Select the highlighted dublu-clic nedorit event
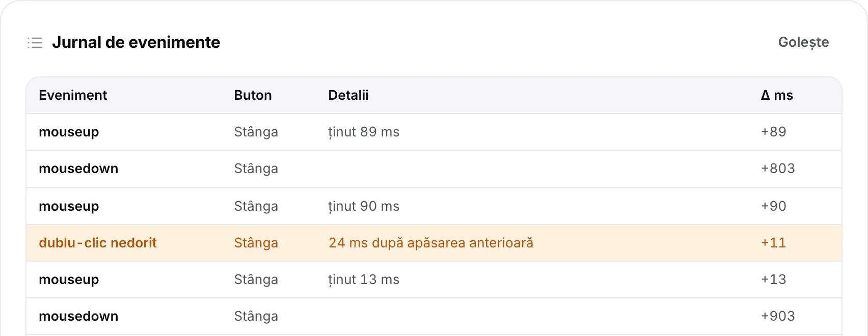The width and height of the screenshot is (868, 336). pos(98,243)
